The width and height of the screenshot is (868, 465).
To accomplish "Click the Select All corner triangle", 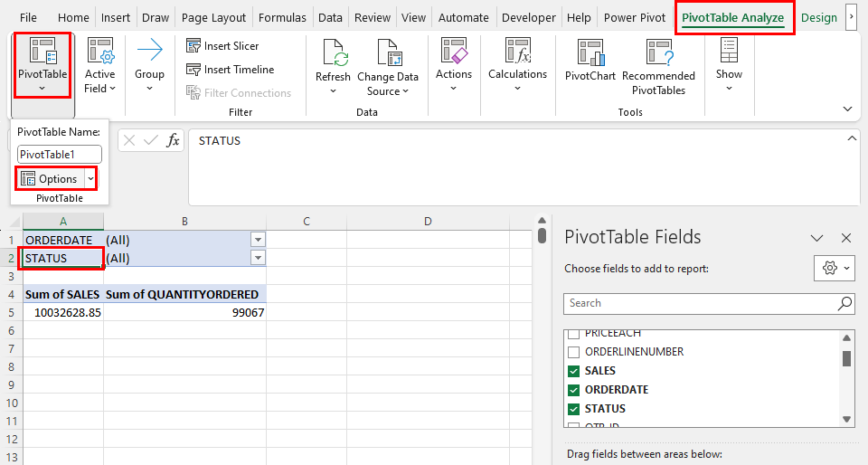I will coord(15,223).
